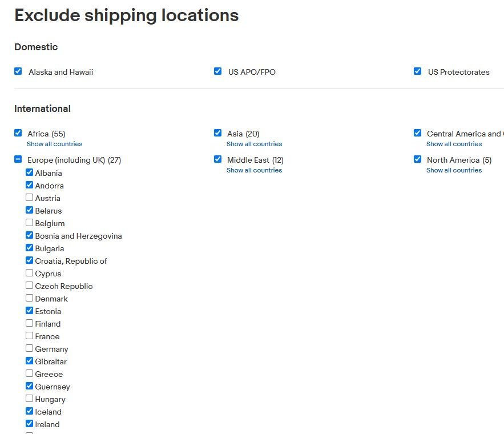Exclude Germany by ticking its checkbox

(29, 348)
